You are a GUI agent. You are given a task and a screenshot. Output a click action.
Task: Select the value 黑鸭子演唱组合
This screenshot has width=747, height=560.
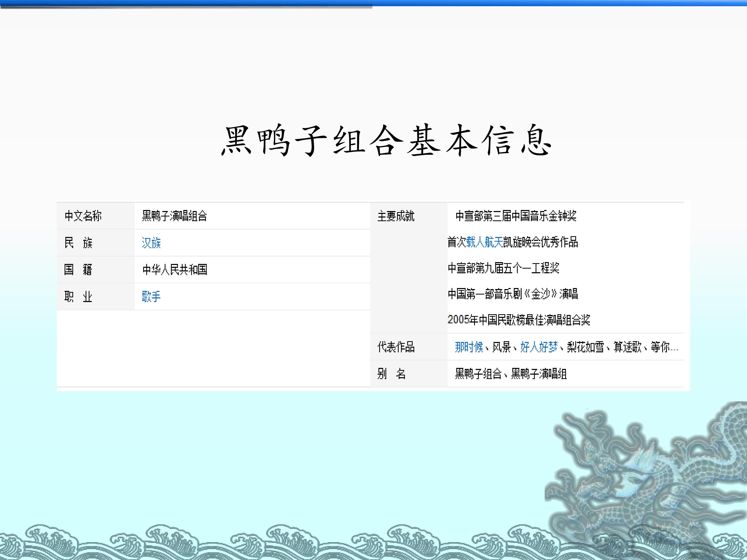pos(174,216)
